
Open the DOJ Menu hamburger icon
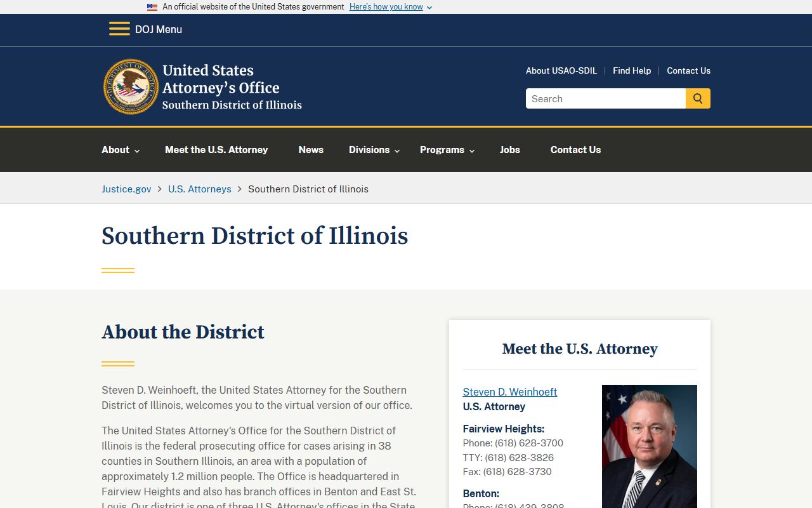[x=119, y=29]
